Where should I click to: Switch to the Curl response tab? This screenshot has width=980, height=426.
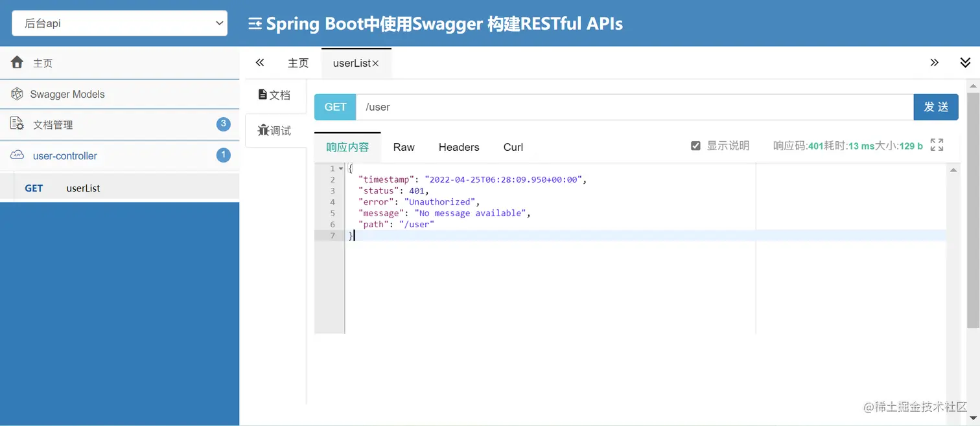click(x=513, y=147)
